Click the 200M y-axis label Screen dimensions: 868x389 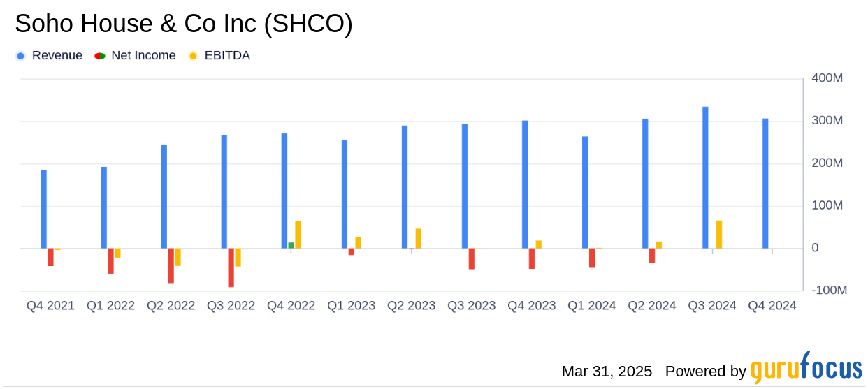827,163
